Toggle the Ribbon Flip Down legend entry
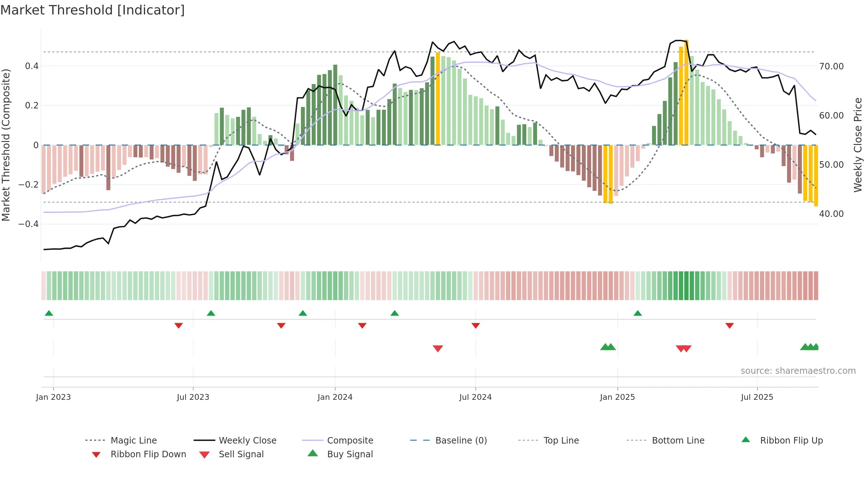 (x=139, y=454)
